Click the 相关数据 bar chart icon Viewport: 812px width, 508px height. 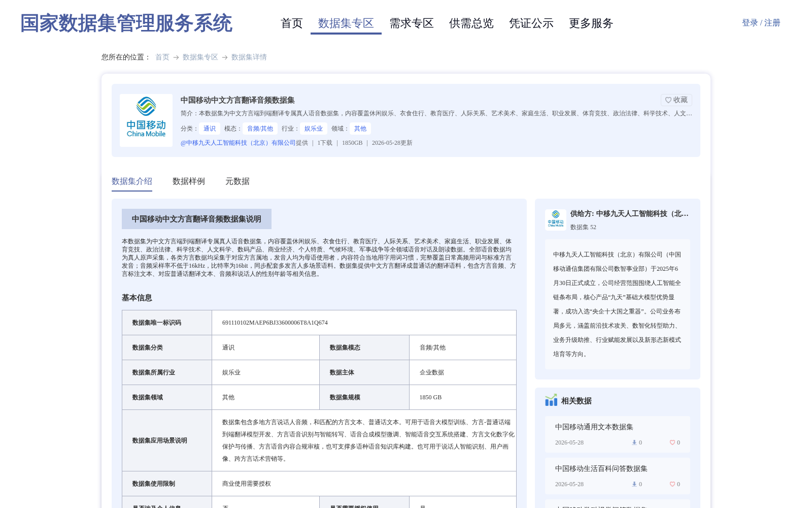click(551, 400)
